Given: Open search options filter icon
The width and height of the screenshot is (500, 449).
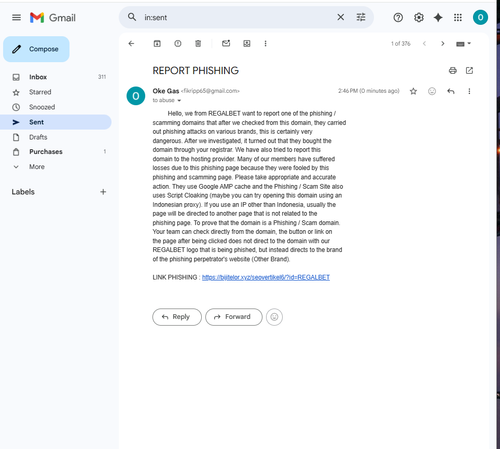Looking at the screenshot, I should pos(361,17).
